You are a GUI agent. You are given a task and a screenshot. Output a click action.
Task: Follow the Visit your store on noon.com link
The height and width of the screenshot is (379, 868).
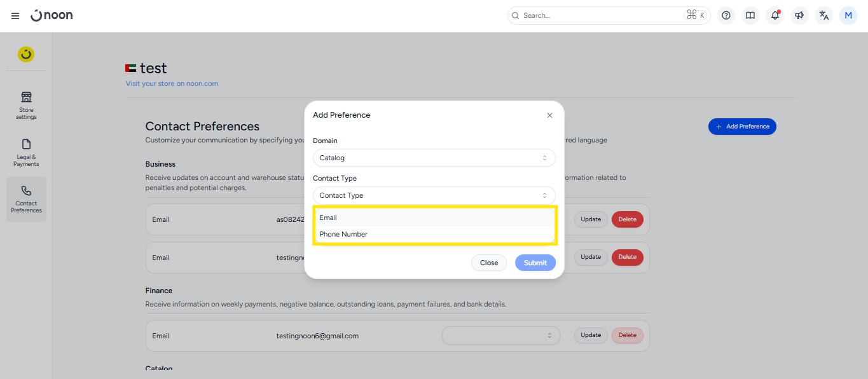(x=172, y=83)
